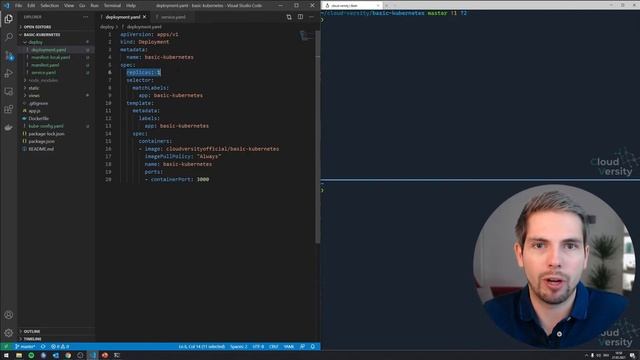Open the Terminal menu

click(x=112, y=6)
